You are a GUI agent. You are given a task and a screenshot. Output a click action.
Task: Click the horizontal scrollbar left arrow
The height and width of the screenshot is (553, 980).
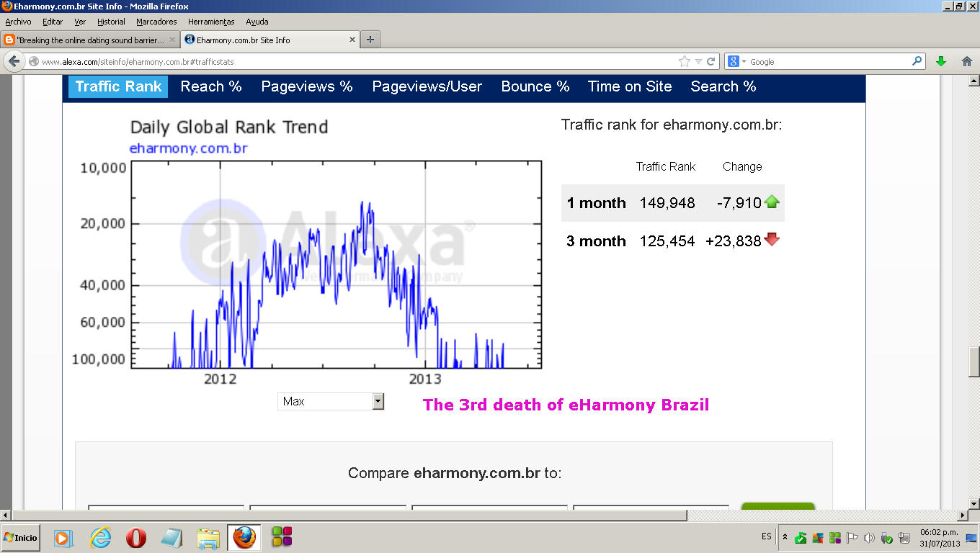pyautogui.click(x=6, y=516)
